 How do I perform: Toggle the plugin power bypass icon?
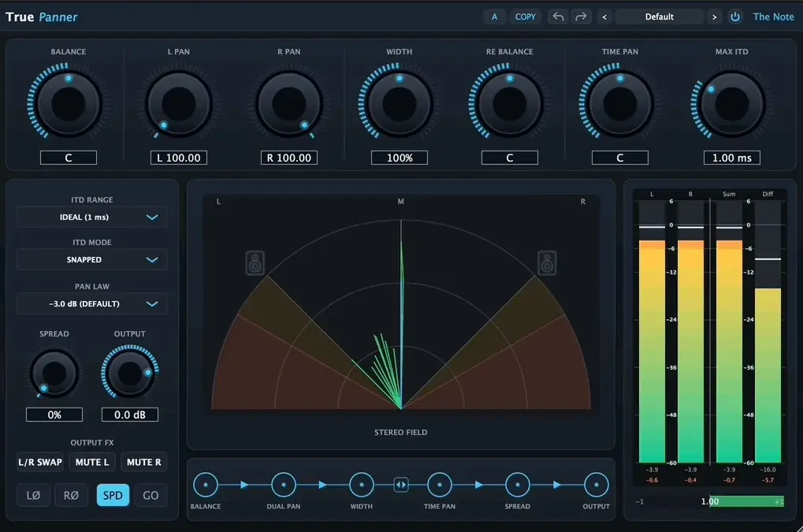pos(735,17)
